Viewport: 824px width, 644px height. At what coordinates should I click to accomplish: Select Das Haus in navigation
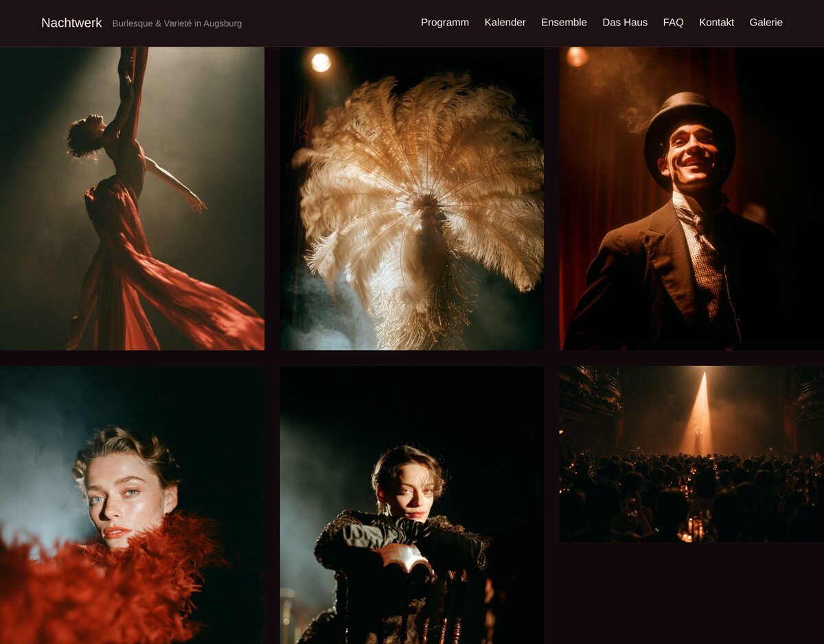pos(625,23)
